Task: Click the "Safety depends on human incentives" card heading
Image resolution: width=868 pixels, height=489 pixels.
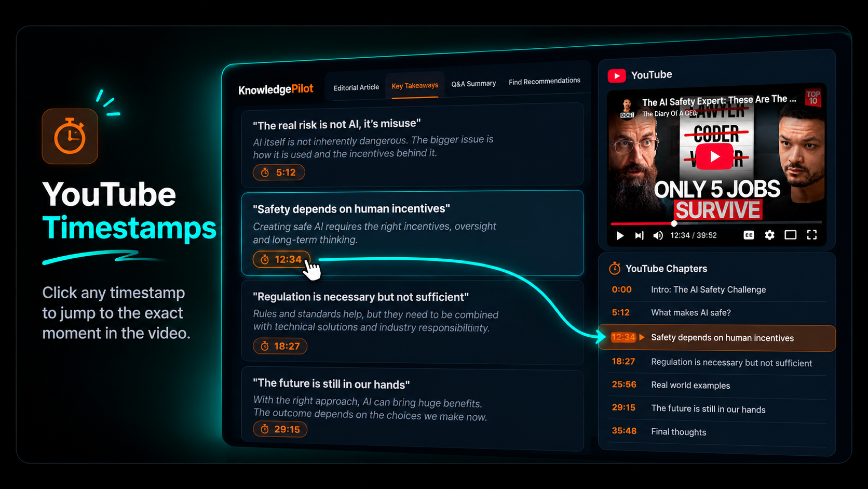Action: click(351, 209)
